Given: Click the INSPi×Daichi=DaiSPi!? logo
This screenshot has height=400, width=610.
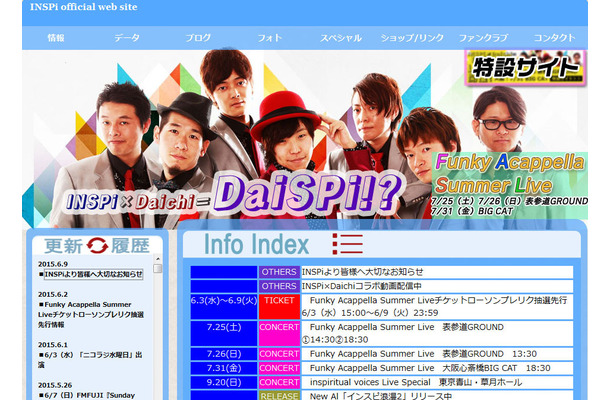Looking at the screenshot, I should click(233, 195).
